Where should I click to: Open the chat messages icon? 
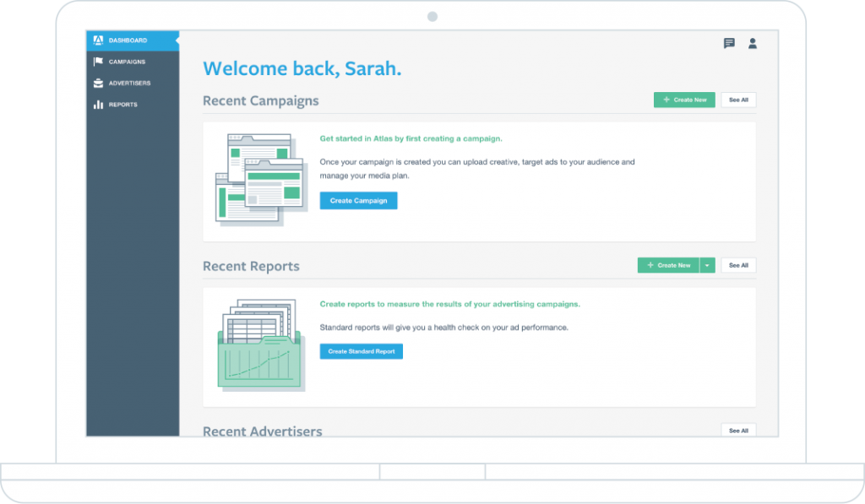729,43
